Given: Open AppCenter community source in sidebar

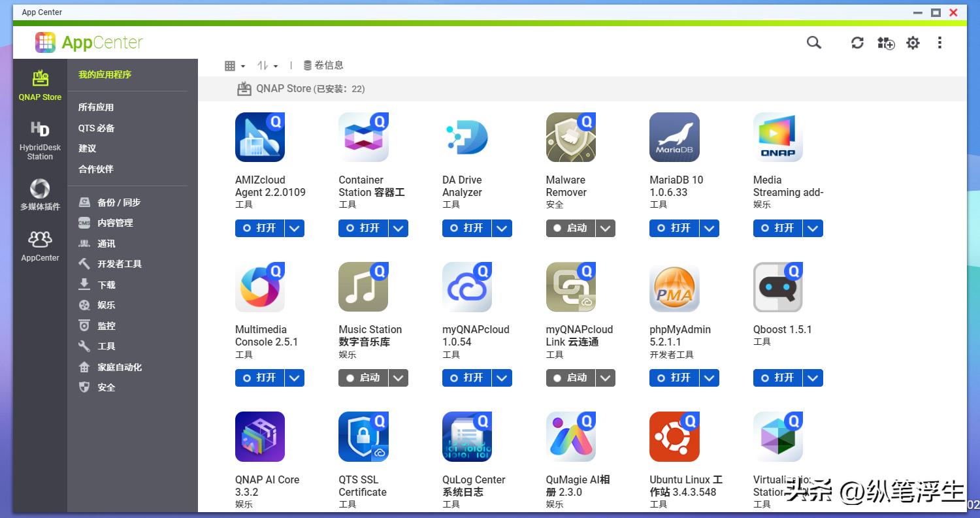Looking at the screenshot, I should tap(40, 246).
